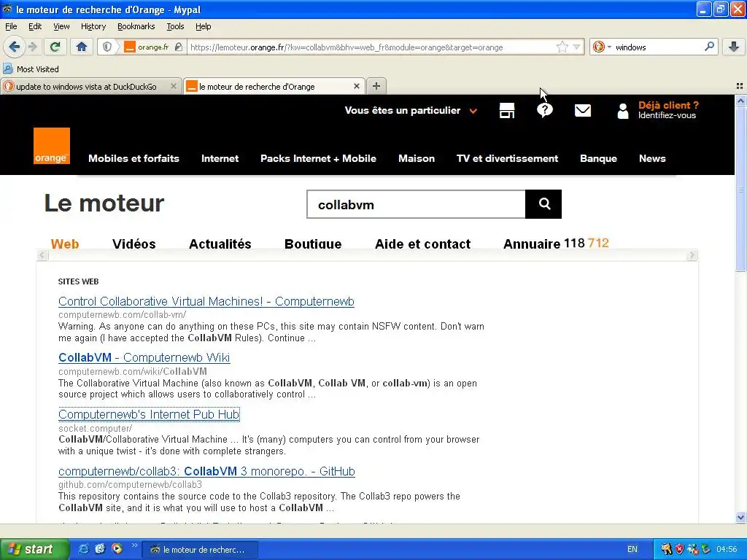747x560 pixels.
Task: Close the DuckDuckGo tab
Action: (x=174, y=86)
